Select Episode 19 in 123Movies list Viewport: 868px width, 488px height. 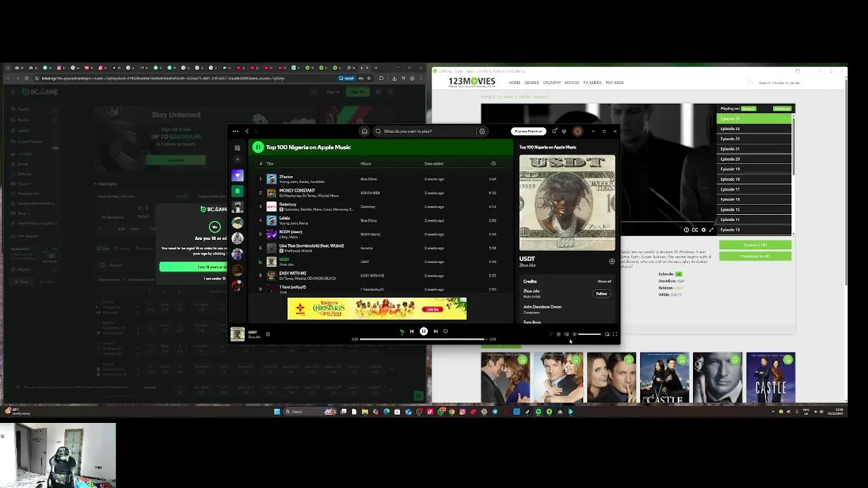pyautogui.click(x=753, y=169)
